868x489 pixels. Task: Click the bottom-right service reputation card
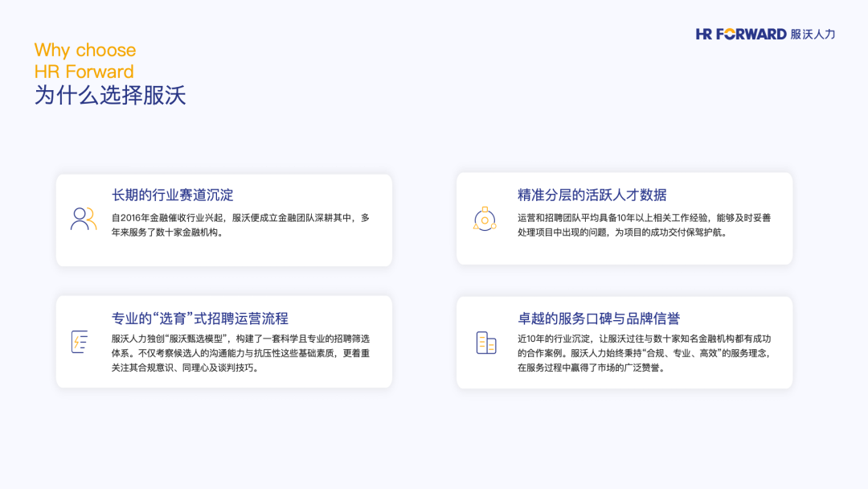click(x=624, y=343)
